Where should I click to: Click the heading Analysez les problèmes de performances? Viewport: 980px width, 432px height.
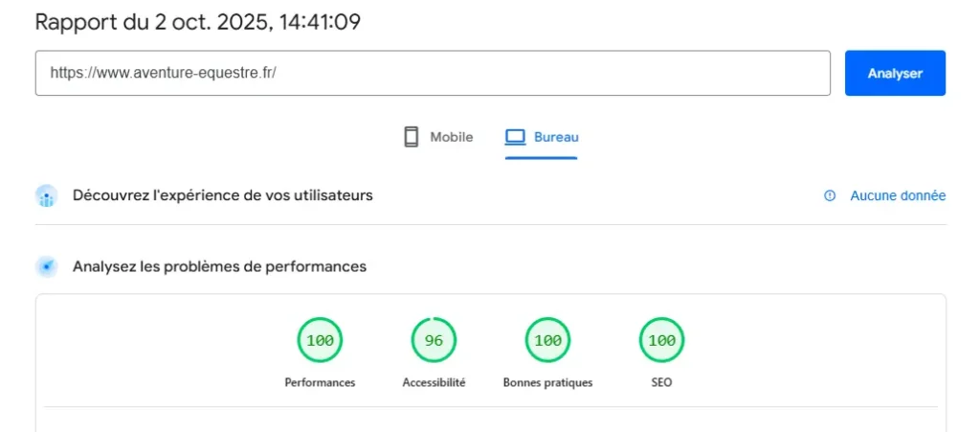coord(219,266)
